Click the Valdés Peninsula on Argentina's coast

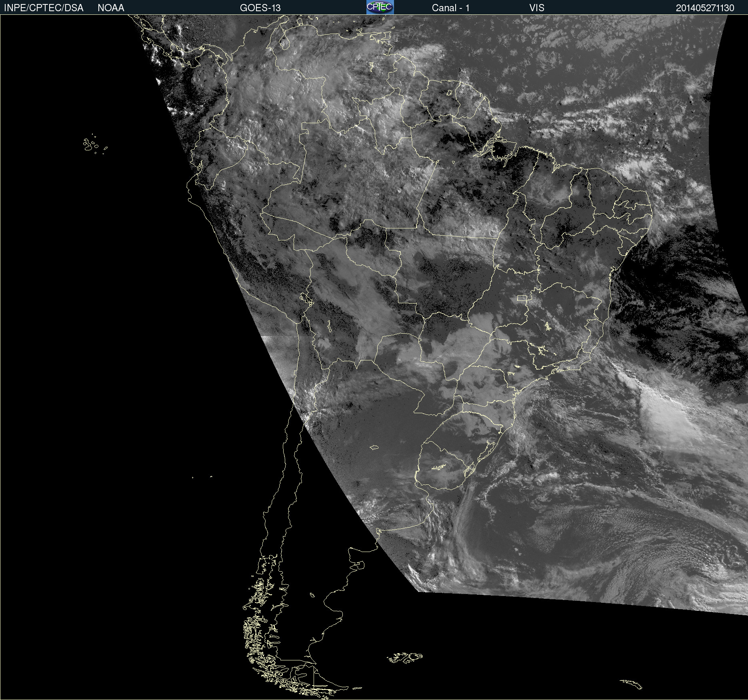tap(361, 565)
